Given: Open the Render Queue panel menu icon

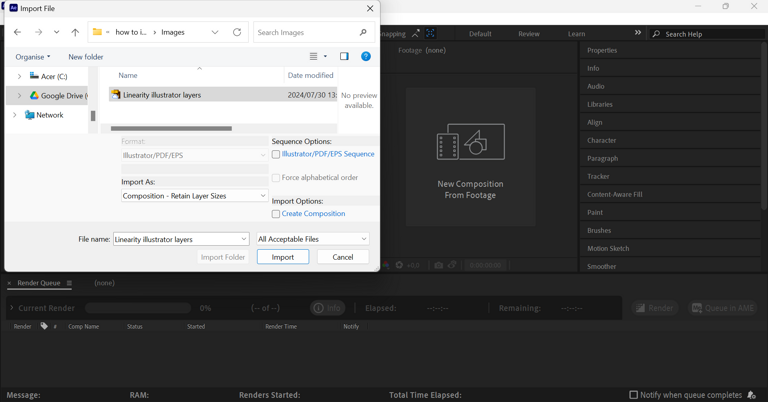Looking at the screenshot, I should coord(69,283).
